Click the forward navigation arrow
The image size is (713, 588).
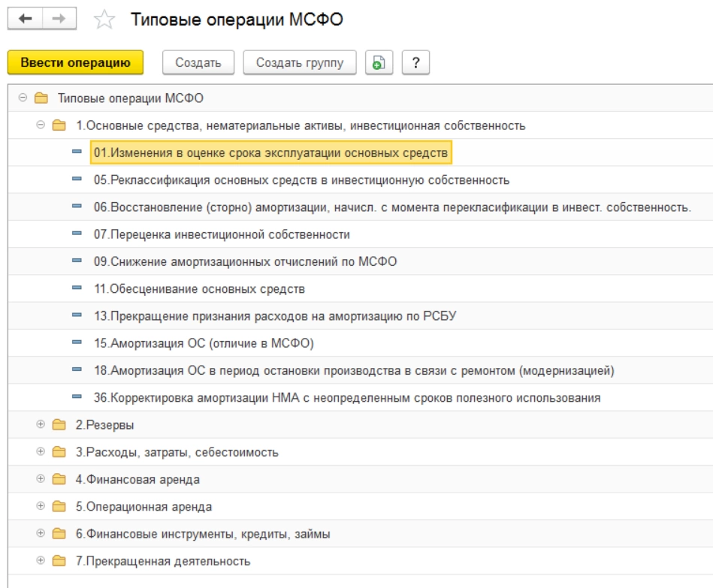pos(59,20)
